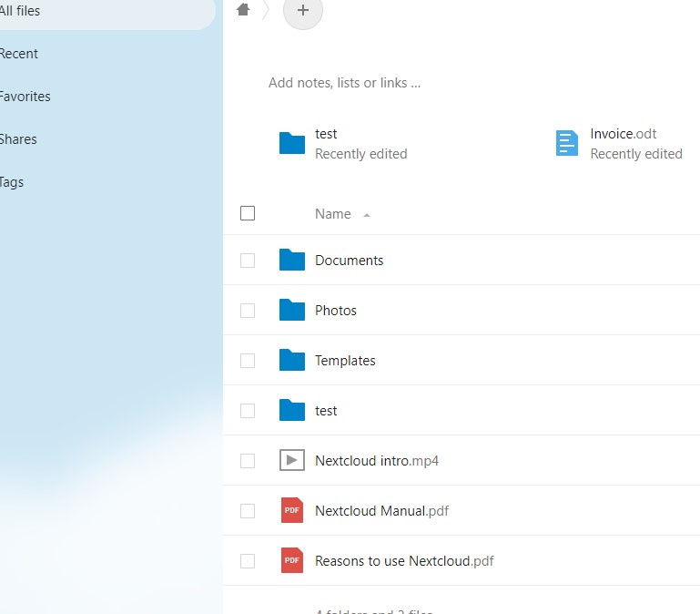Screen dimensions: 700x614
Task: Open the Documents folder name
Action: (x=350, y=260)
